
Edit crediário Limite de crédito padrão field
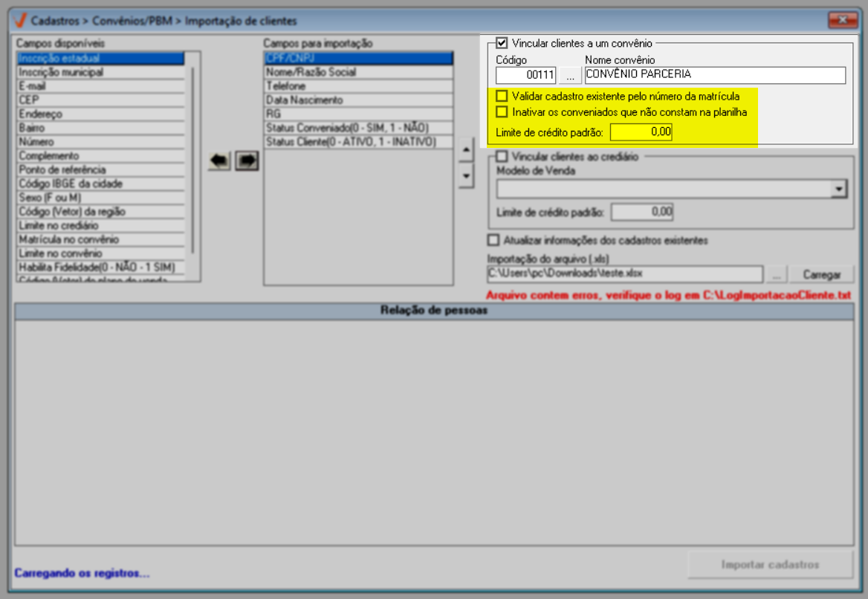pyautogui.click(x=642, y=212)
